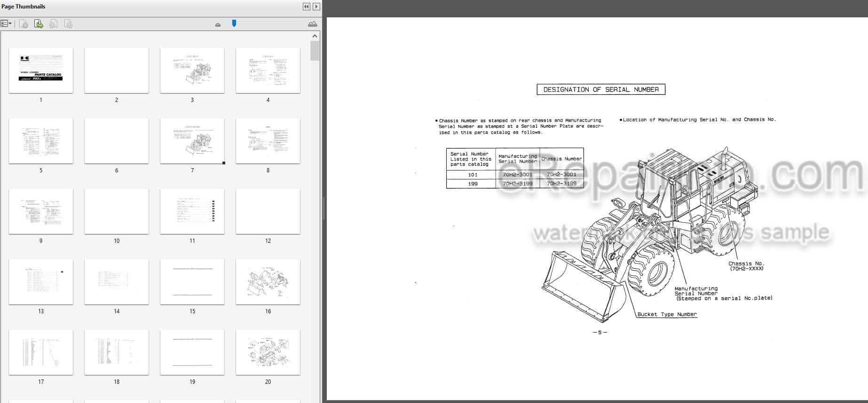Select page 18 thumbnail
Viewport: 868px width, 403px height.
pyautogui.click(x=117, y=352)
